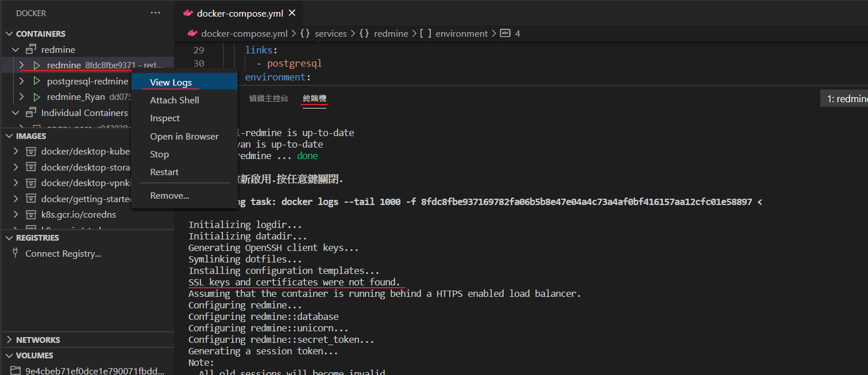This screenshot has height=375, width=868.
Task: Click the Individual Containers group icon
Action: point(31,113)
